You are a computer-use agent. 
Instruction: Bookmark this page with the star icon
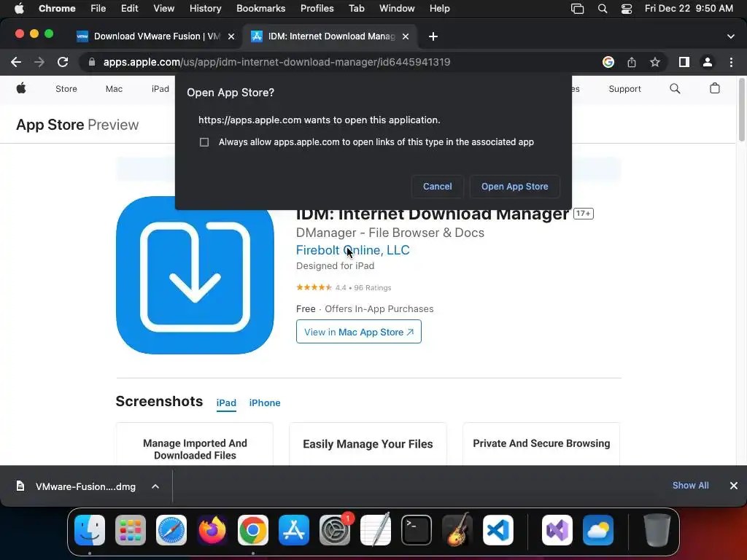pyautogui.click(x=655, y=62)
